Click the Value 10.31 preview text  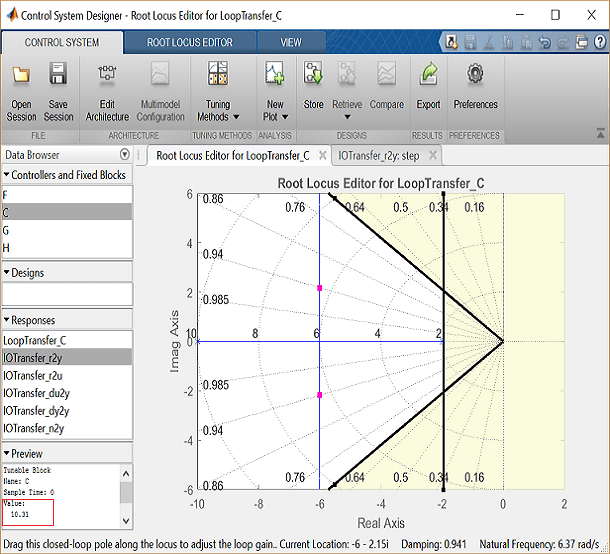[20, 514]
